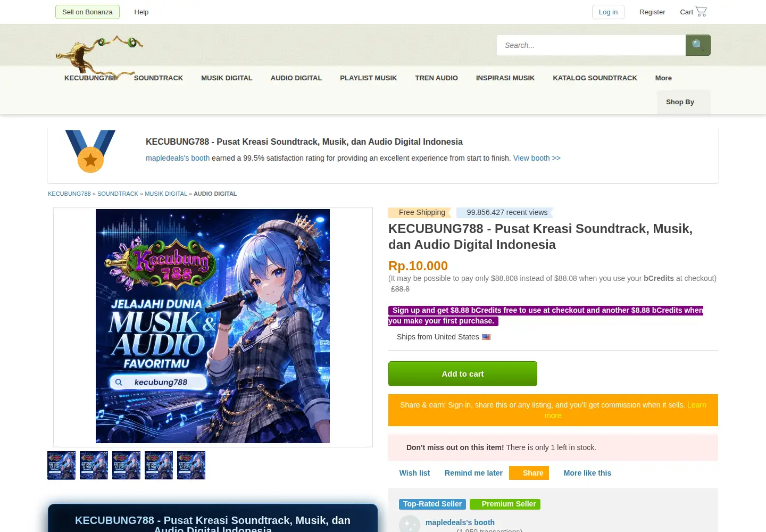The image size is (766, 532).
Task: Go to TREN AUDIO category
Action: coord(436,78)
